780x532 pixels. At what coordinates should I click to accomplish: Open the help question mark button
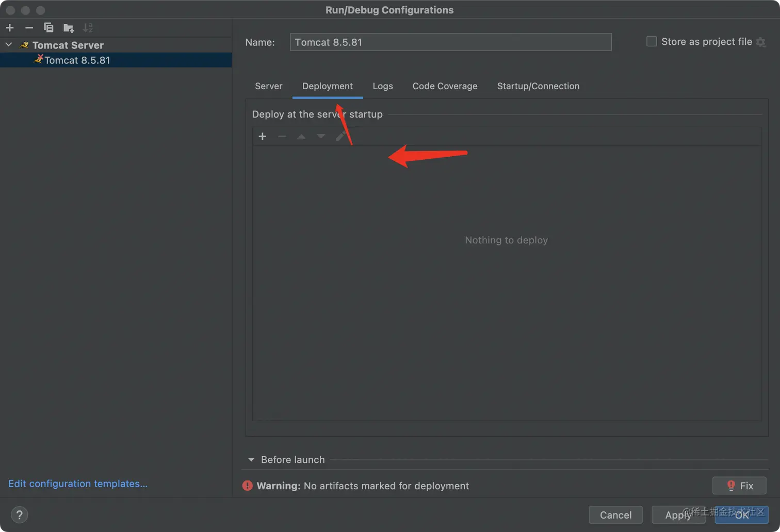[x=20, y=515]
